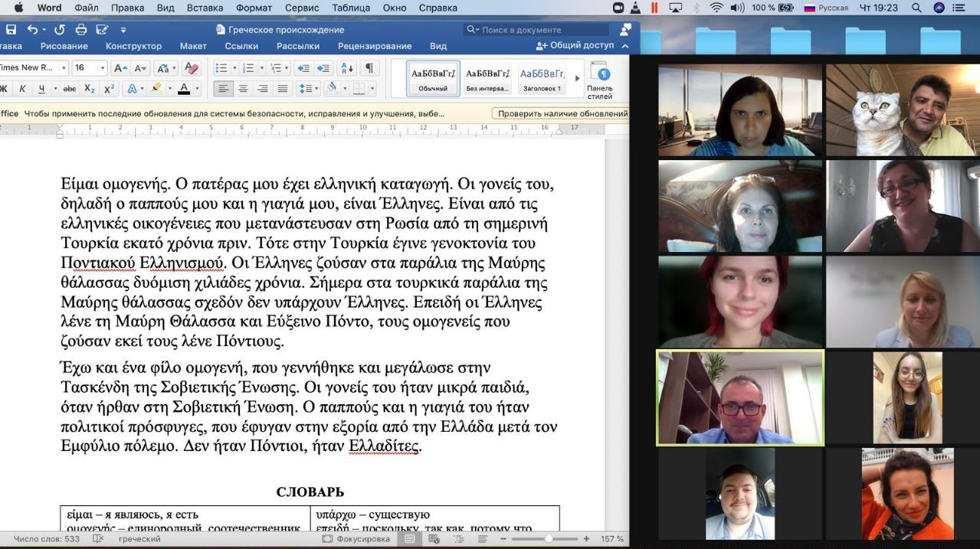Switch to the Рецензирование tab
980x549 pixels.
pyautogui.click(x=375, y=46)
